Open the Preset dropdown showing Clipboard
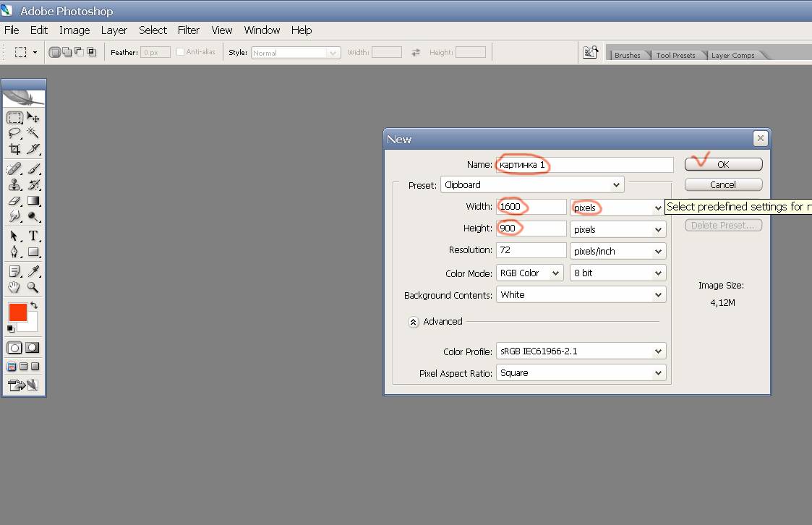Viewport: 812px width, 525px height. [x=532, y=185]
